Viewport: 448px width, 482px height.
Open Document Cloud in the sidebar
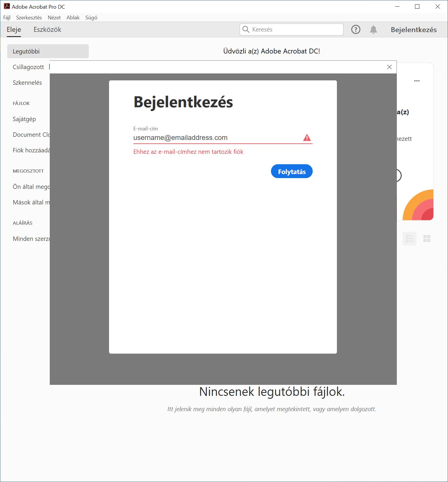click(x=31, y=135)
